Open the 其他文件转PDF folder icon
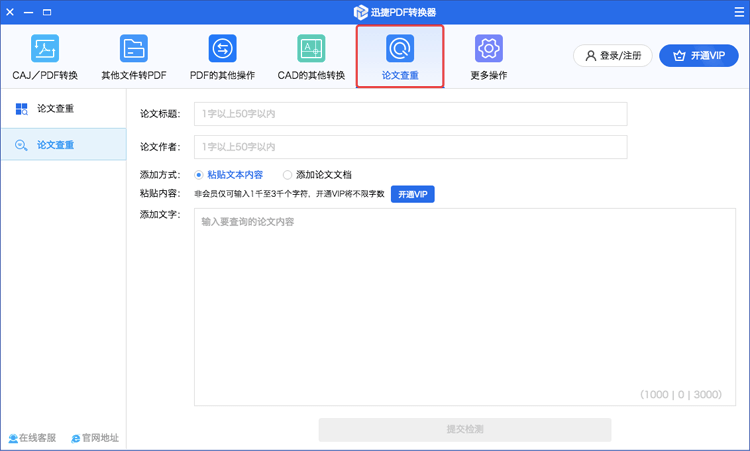This screenshot has height=451, width=750. pyautogui.click(x=134, y=48)
